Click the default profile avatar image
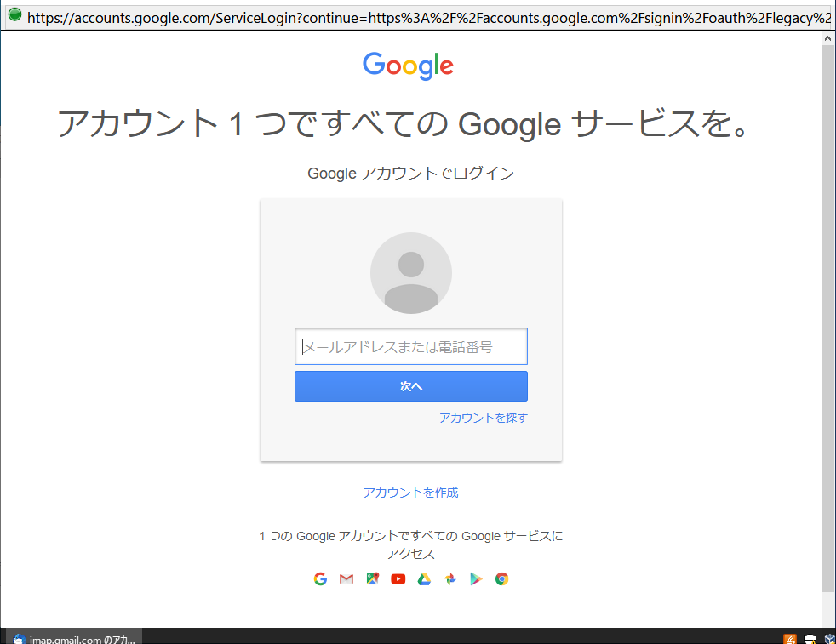Image resolution: width=836 pixels, height=644 pixels. tap(411, 273)
